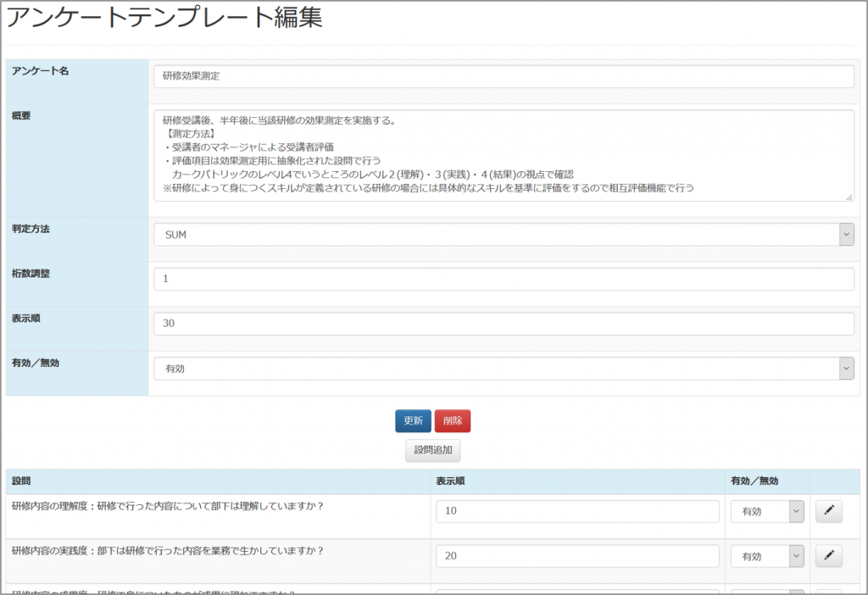The image size is (868, 595).
Task: Click the blue 更新 button
Action: point(413,420)
